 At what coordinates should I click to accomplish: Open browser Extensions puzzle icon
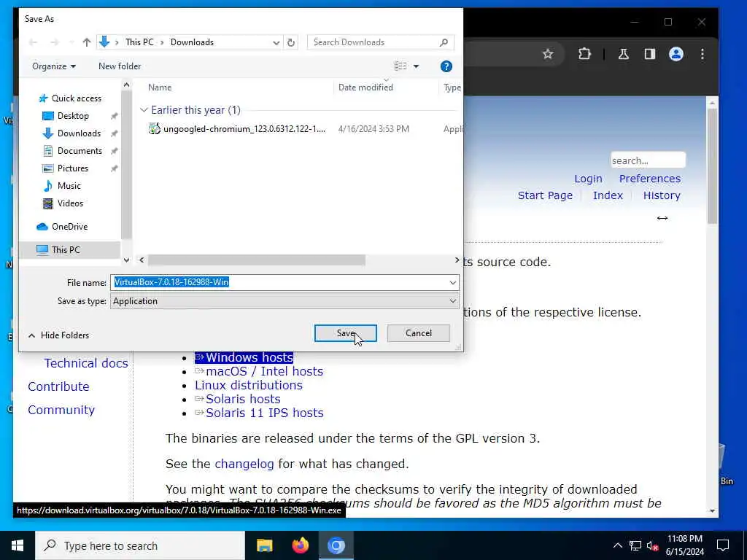click(584, 54)
